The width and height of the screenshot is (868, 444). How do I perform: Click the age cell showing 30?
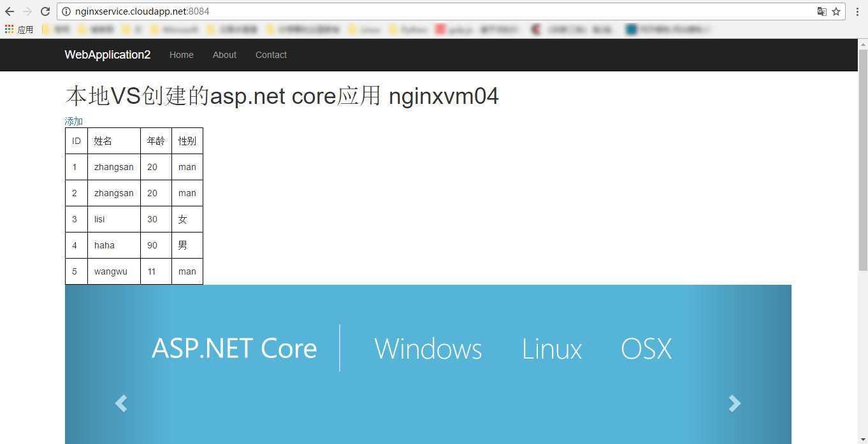(x=156, y=219)
